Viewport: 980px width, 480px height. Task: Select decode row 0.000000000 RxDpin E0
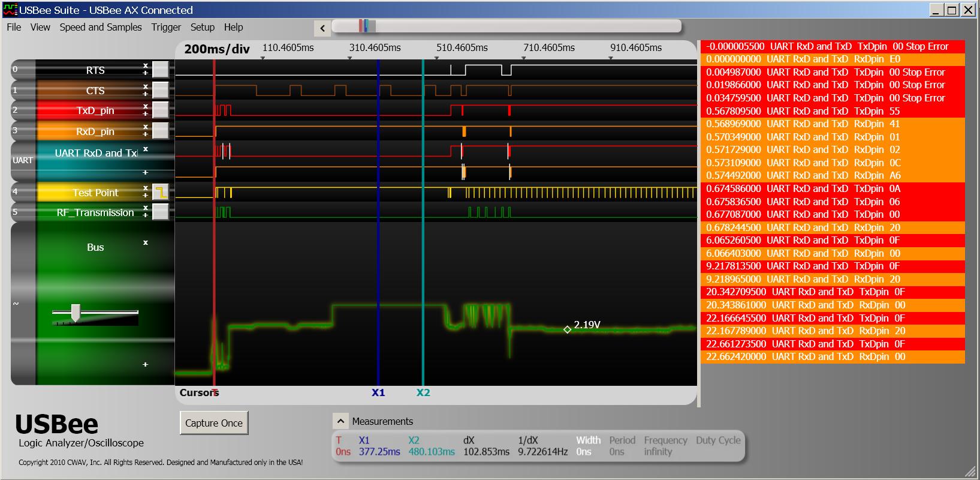[833, 59]
